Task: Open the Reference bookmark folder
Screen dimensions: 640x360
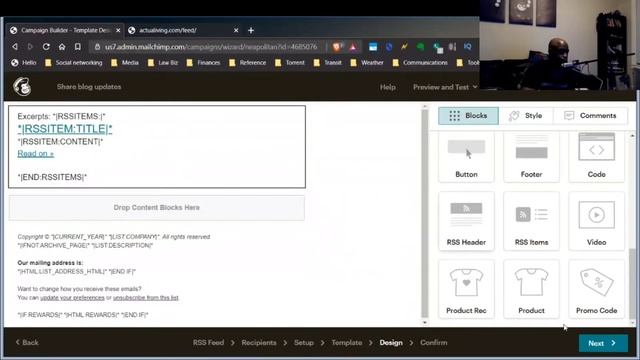Action: pos(247,63)
